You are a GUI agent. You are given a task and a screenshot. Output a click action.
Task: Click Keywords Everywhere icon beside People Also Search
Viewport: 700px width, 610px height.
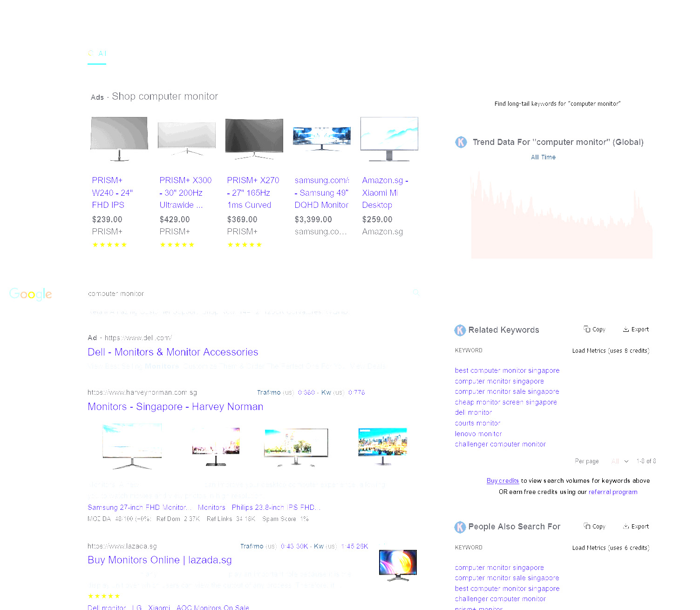(x=460, y=527)
